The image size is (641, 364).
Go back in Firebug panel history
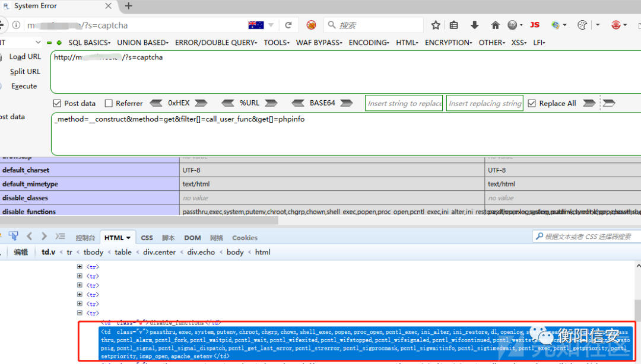pos(30,236)
